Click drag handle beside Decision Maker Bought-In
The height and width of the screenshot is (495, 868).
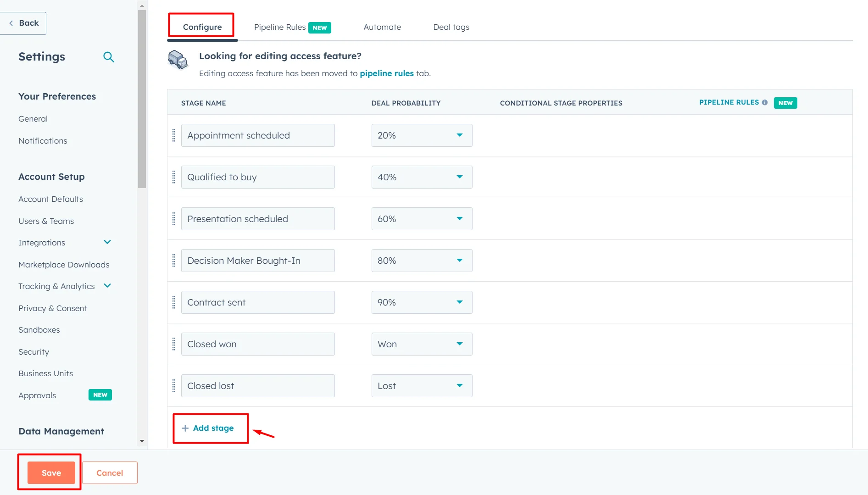coord(174,261)
